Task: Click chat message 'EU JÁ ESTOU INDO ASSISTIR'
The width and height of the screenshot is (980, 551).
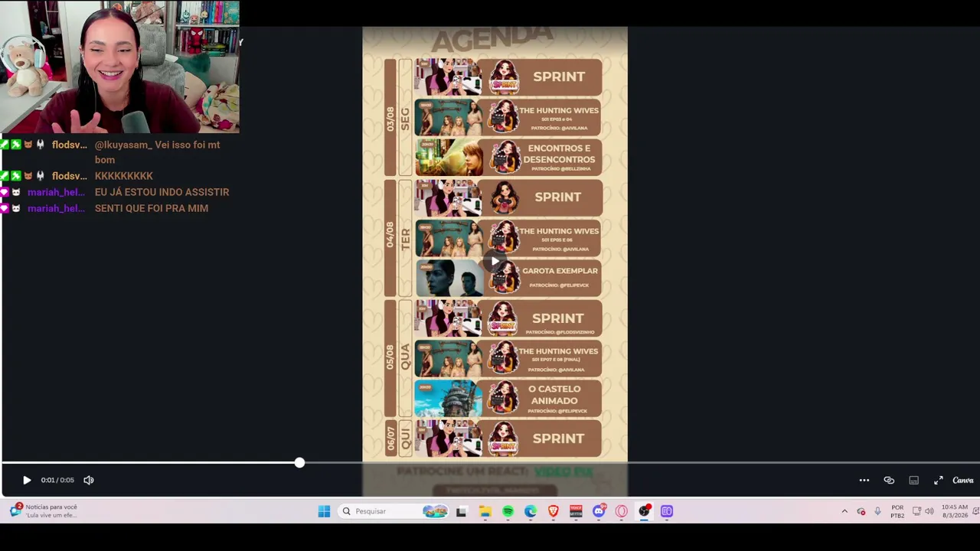Action: tap(162, 192)
